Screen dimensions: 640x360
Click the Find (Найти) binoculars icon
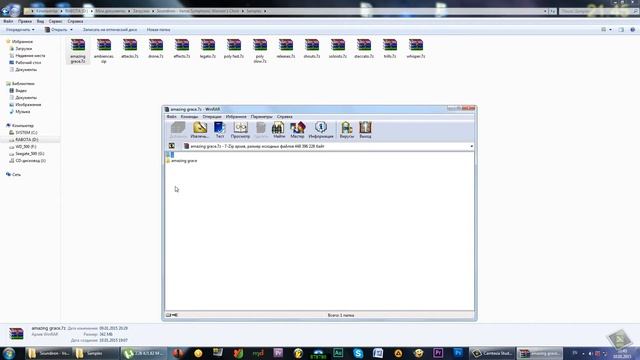point(278,130)
